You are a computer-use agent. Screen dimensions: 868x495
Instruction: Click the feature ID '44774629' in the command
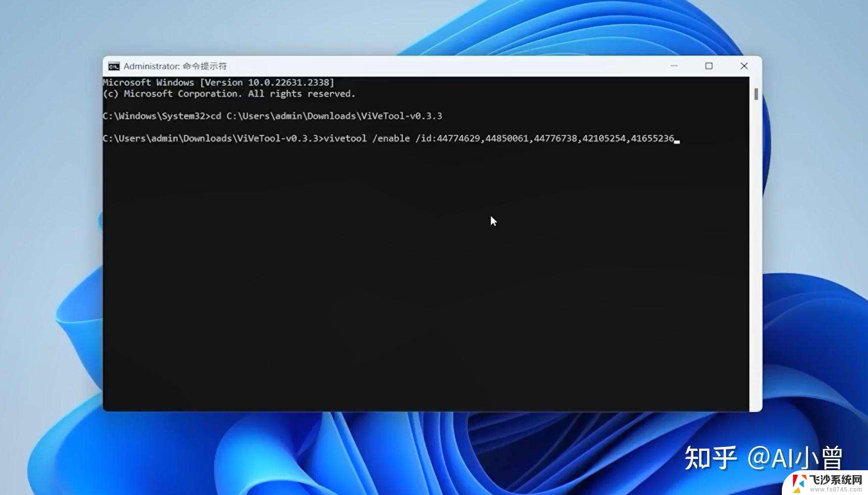click(x=458, y=138)
